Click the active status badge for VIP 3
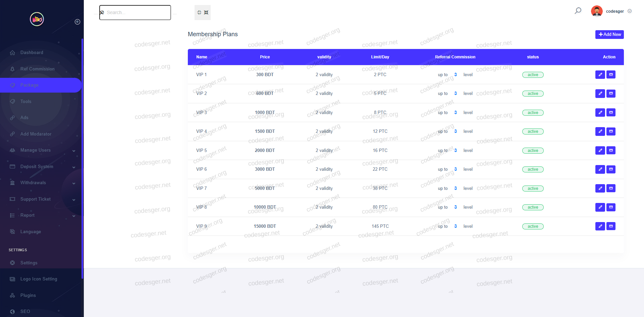Screen dimensions: 644x317 point(533,113)
